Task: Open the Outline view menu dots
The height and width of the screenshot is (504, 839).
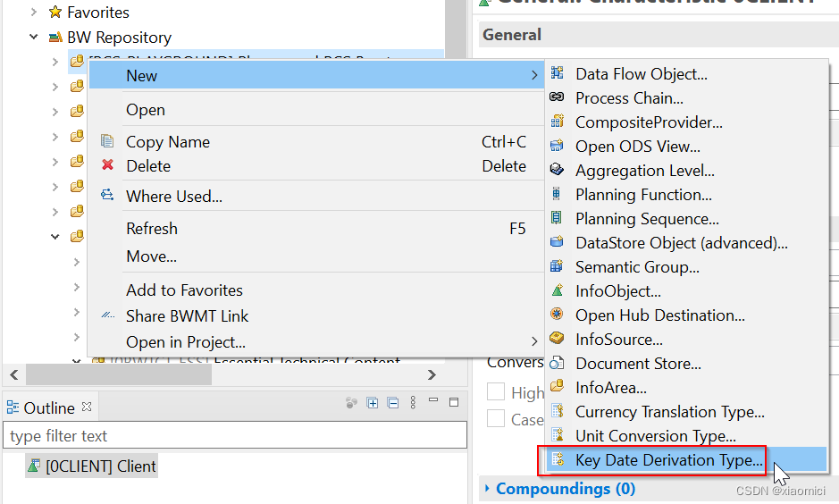Action: (413, 402)
